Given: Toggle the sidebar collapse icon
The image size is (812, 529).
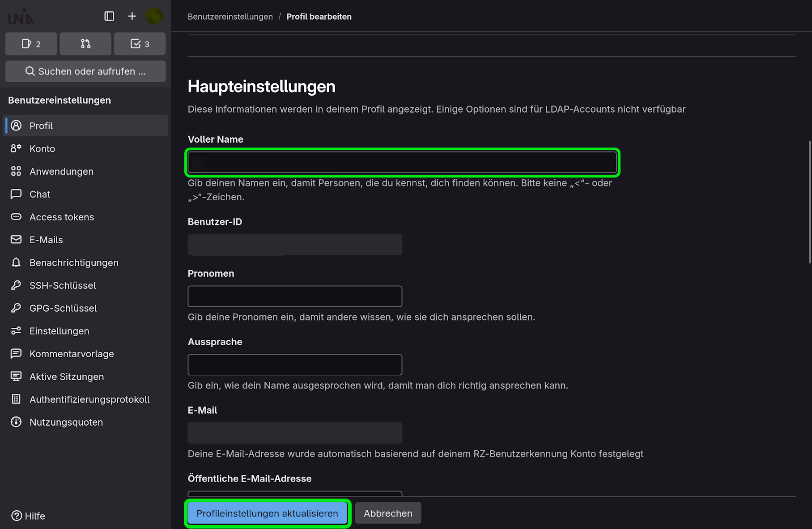Looking at the screenshot, I should [109, 17].
